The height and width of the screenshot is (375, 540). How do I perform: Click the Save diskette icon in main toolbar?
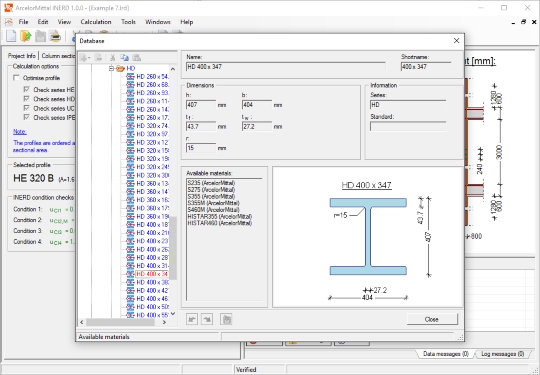pyautogui.click(x=41, y=36)
